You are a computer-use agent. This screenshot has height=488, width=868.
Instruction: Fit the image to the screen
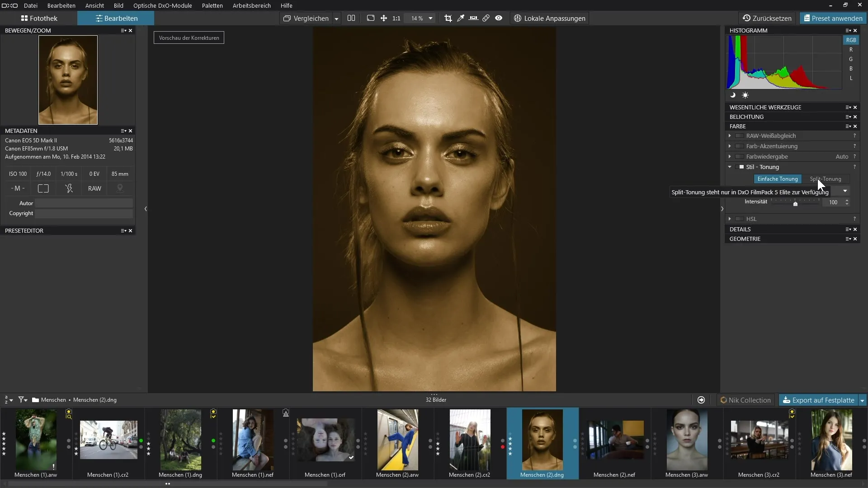pos(371,18)
